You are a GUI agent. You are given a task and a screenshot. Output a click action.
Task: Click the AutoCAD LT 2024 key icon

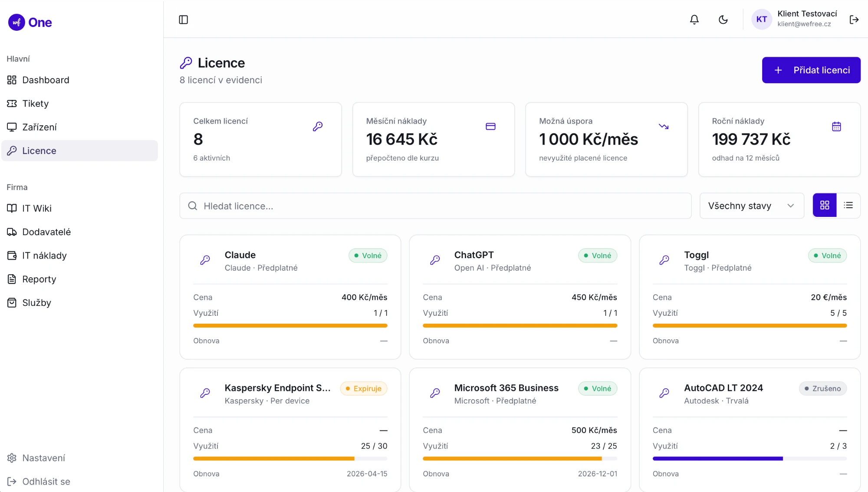click(x=664, y=393)
